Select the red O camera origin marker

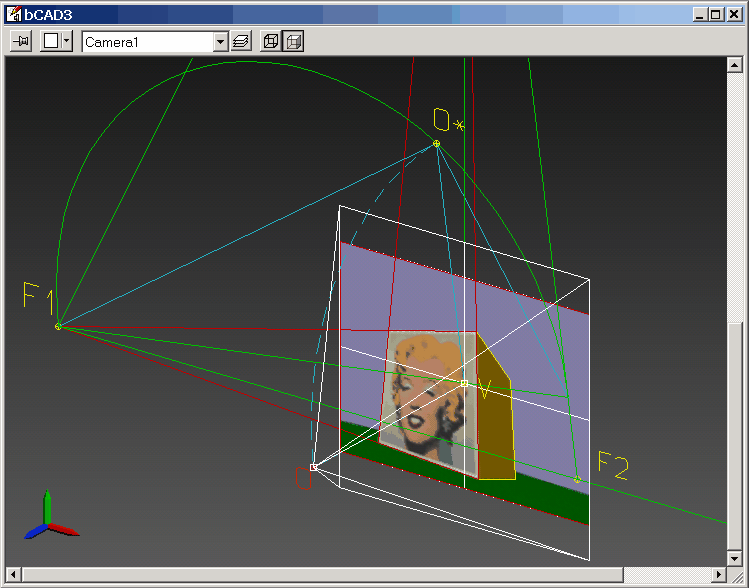pyautogui.click(x=313, y=467)
